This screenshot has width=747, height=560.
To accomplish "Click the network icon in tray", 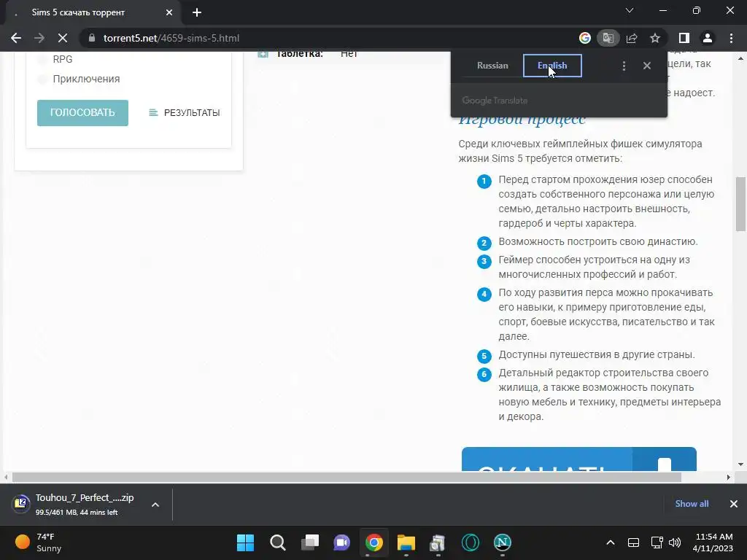I will tap(657, 542).
